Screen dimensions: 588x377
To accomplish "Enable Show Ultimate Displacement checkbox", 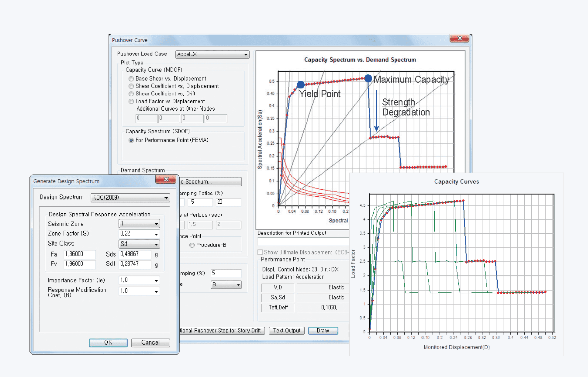I will [x=260, y=252].
